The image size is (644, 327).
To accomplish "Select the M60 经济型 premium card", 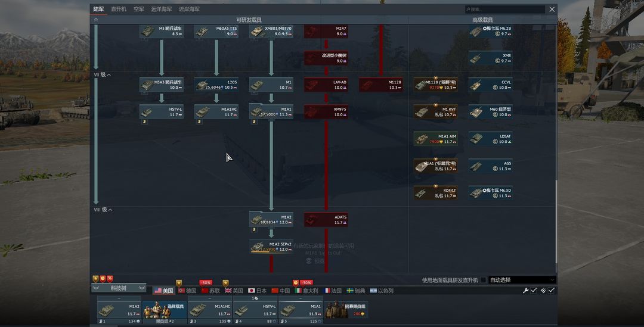I will [490, 112].
